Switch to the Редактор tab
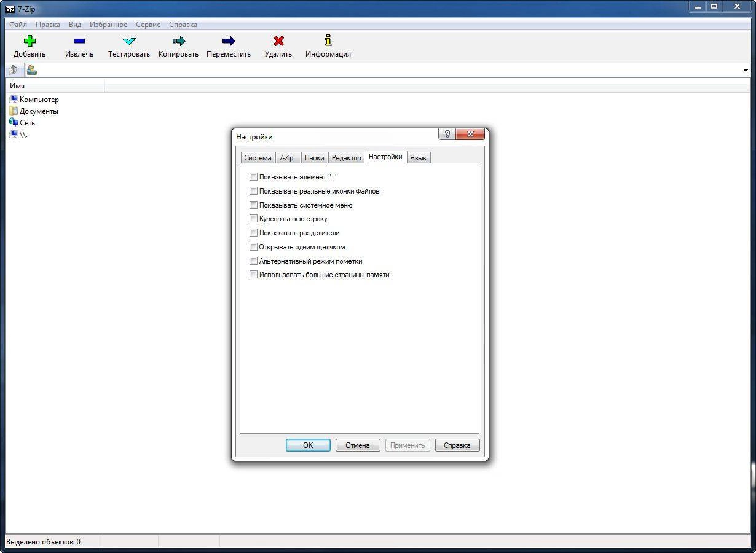756x553 pixels. [346, 158]
